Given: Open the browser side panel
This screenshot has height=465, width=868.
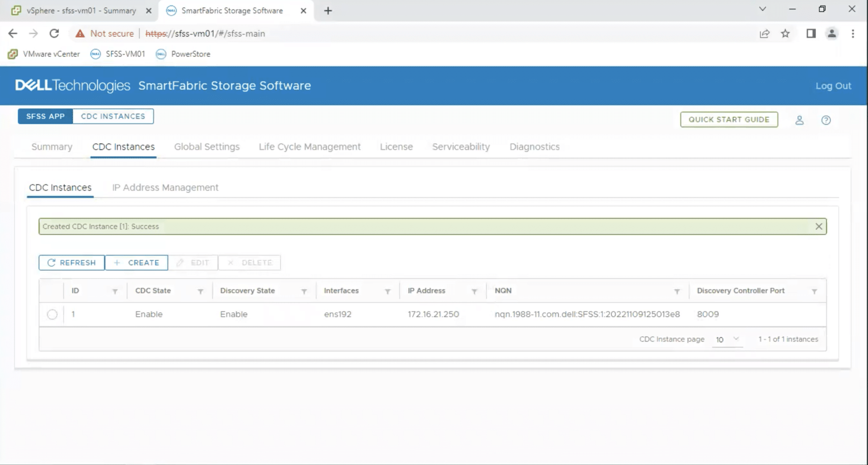Looking at the screenshot, I should (x=811, y=33).
